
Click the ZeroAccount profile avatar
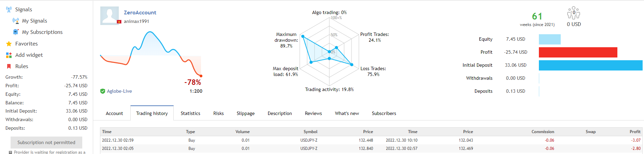click(110, 16)
